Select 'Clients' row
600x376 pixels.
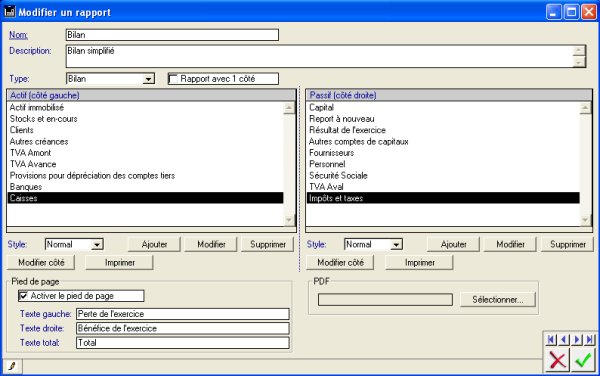pos(145,130)
